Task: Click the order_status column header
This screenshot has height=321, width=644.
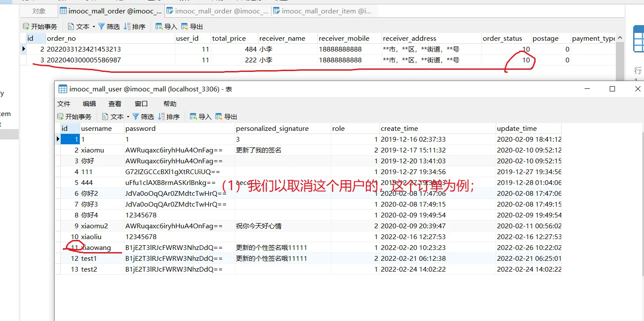Action: click(x=506, y=39)
